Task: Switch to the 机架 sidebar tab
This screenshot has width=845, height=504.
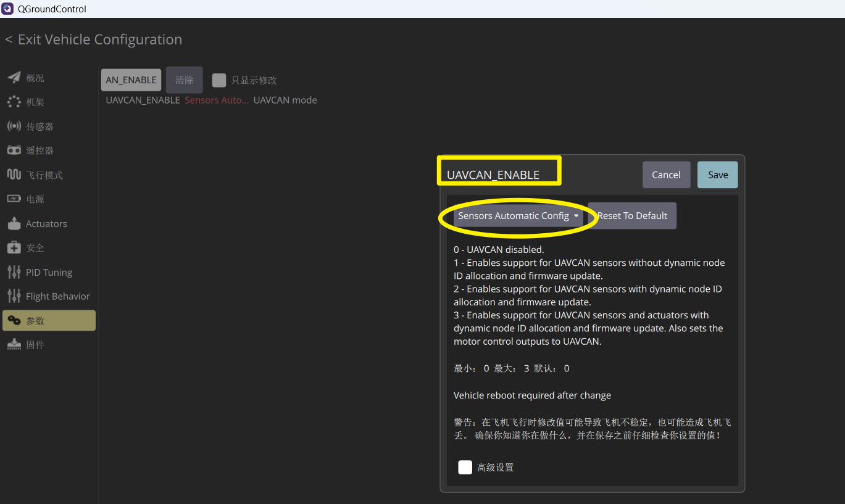Action: [49, 102]
